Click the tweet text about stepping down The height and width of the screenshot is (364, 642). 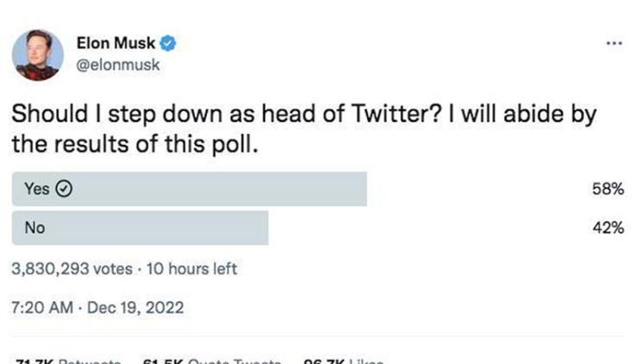click(x=304, y=129)
